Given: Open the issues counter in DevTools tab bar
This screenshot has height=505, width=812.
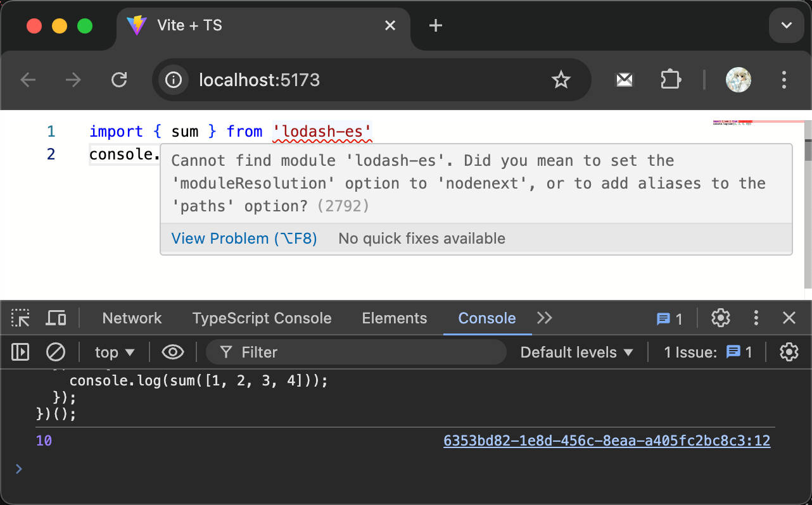Looking at the screenshot, I should click(669, 319).
